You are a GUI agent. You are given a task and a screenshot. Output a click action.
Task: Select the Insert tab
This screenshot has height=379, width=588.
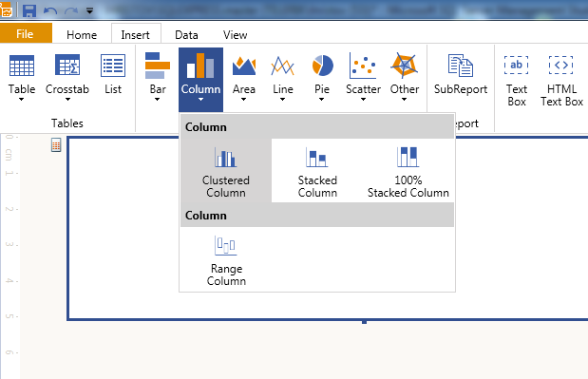click(136, 34)
